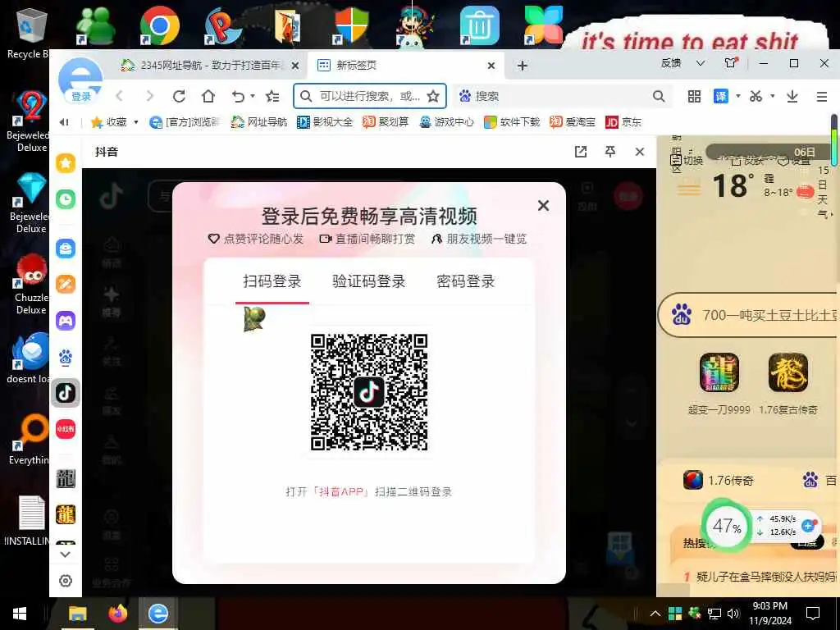Open the Baidu paw sidebar icon
Image resolution: width=840 pixels, height=630 pixels.
pos(66,357)
